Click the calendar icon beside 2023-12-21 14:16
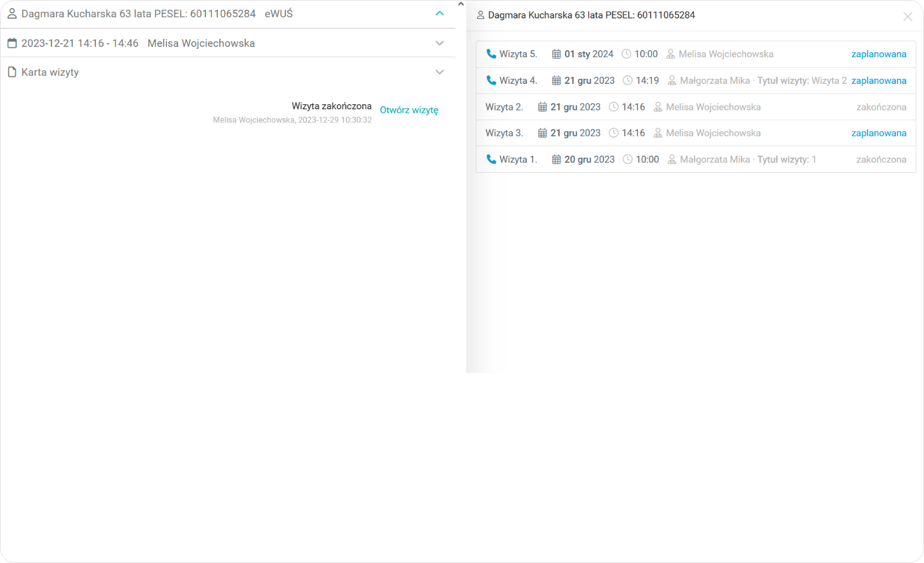 11,43
